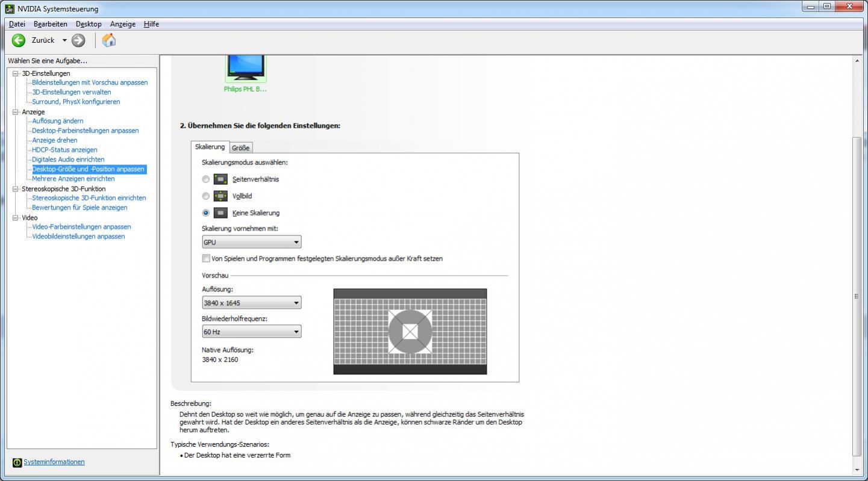The height and width of the screenshot is (481, 868).
Task: Collapse the Video tree node
Action: (16, 218)
